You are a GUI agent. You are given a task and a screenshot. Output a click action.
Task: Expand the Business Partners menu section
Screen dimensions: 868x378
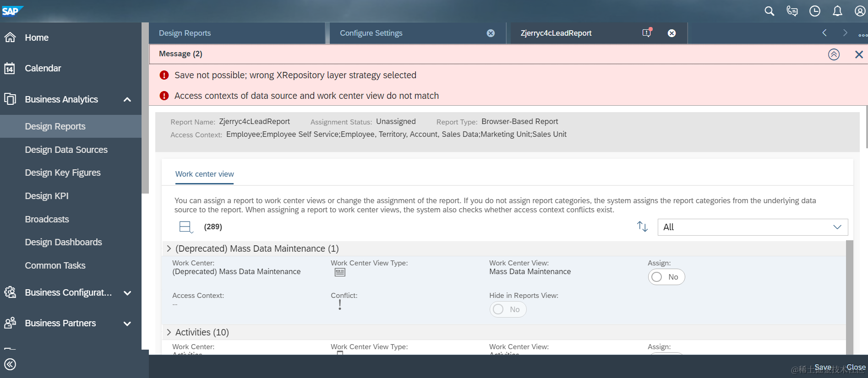coord(127,324)
